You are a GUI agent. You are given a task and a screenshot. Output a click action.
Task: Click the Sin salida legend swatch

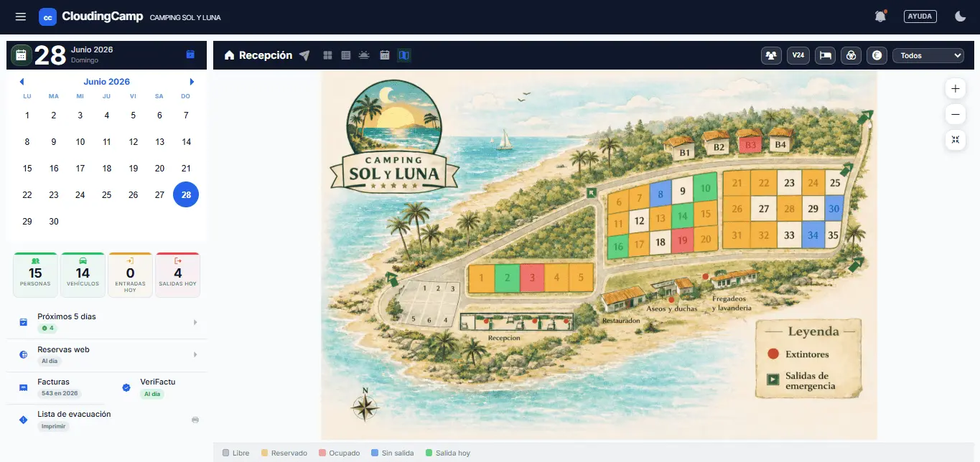click(x=375, y=453)
